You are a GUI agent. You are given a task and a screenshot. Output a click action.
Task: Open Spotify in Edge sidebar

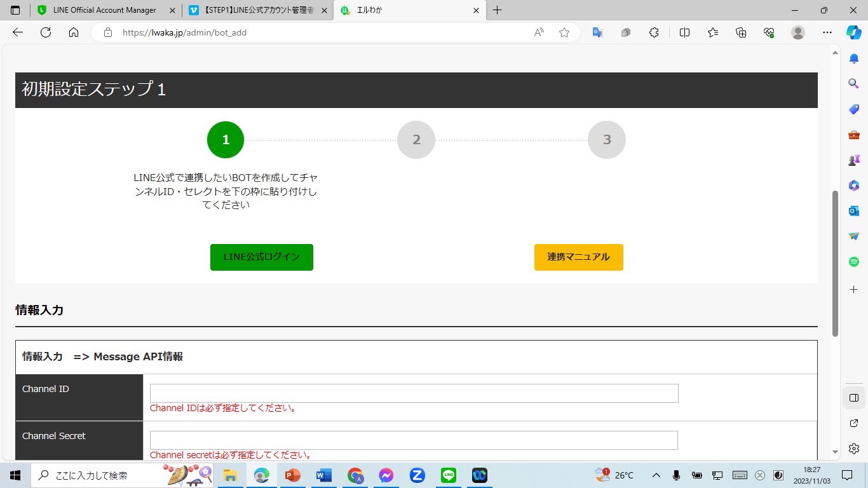click(854, 261)
